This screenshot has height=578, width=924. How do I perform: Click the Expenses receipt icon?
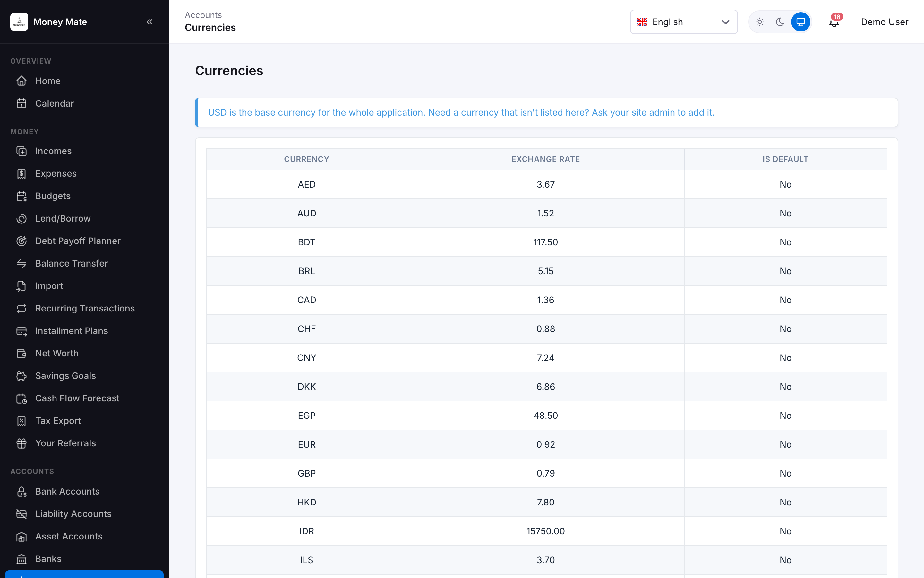click(x=21, y=173)
